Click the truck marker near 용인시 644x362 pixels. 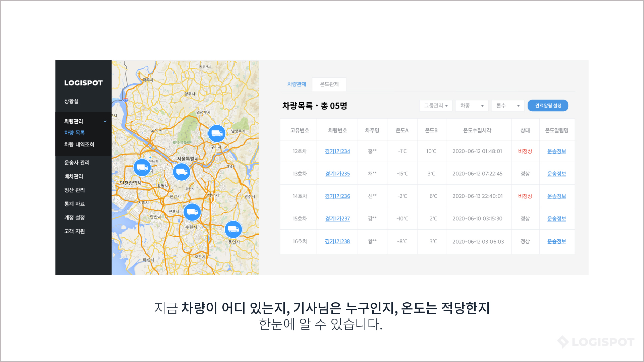click(233, 229)
